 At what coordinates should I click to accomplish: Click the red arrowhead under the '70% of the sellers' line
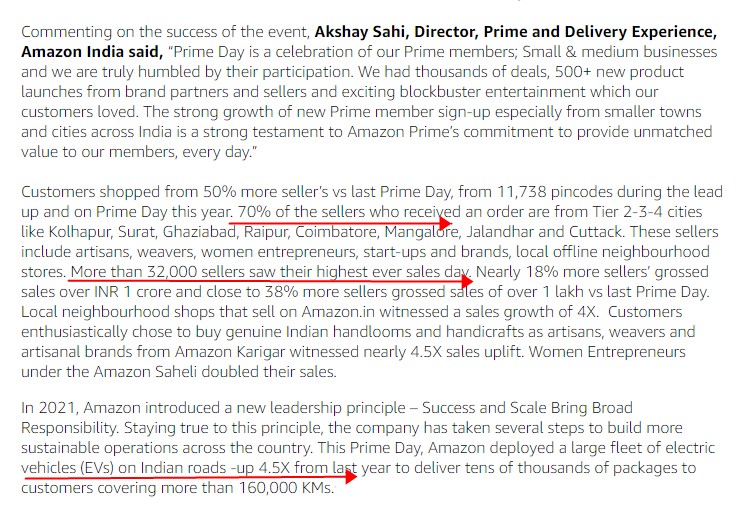point(445,222)
